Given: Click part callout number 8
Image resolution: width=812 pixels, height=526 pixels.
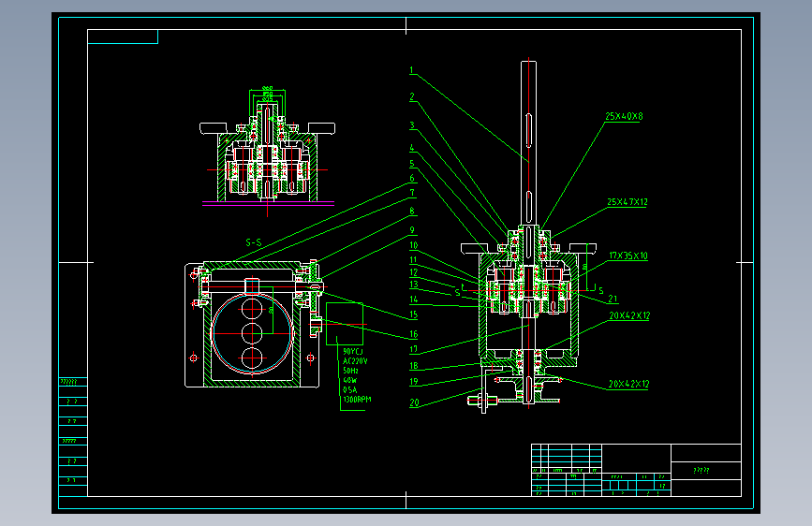Looking at the screenshot, I should click(x=412, y=211).
